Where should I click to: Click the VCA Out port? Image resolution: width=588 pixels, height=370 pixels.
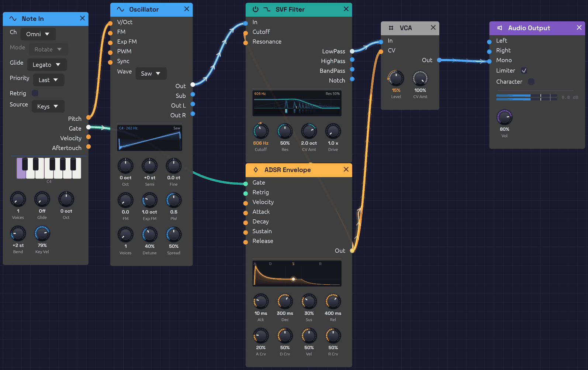[439, 60]
